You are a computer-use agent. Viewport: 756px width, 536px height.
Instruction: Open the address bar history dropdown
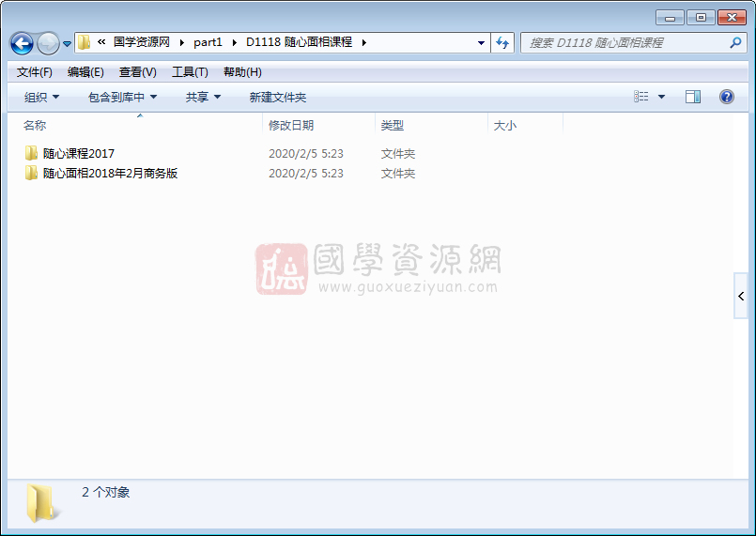[481, 43]
